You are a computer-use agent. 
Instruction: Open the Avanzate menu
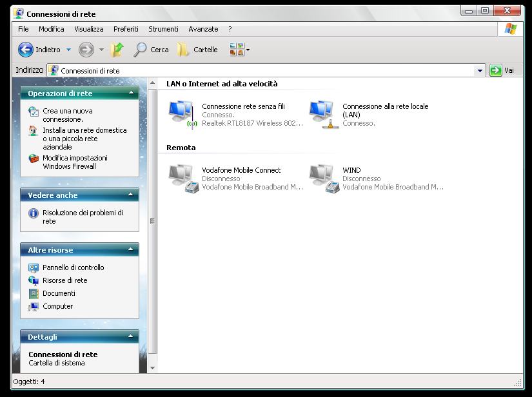click(x=203, y=29)
